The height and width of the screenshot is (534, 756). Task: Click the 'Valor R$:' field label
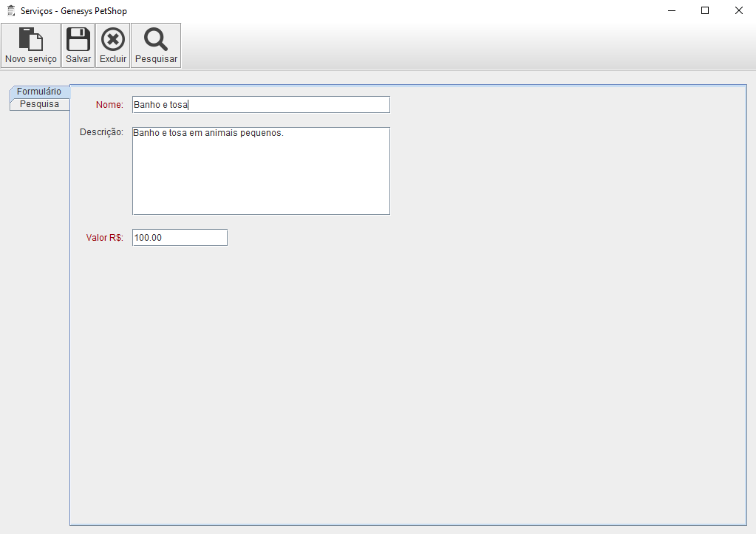[104, 238]
